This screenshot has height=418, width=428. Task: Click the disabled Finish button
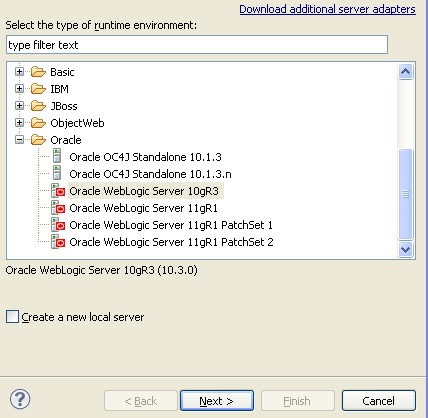[298, 401]
